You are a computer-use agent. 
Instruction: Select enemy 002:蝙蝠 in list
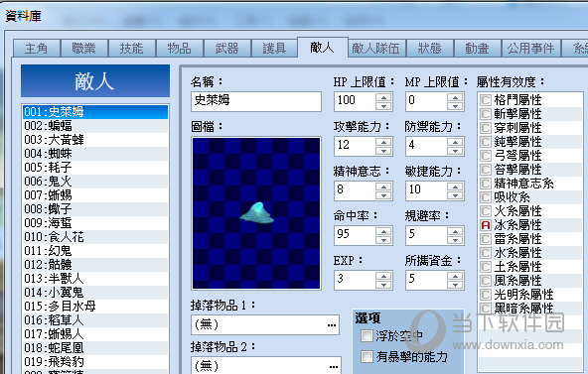click(x=95, y=126)
